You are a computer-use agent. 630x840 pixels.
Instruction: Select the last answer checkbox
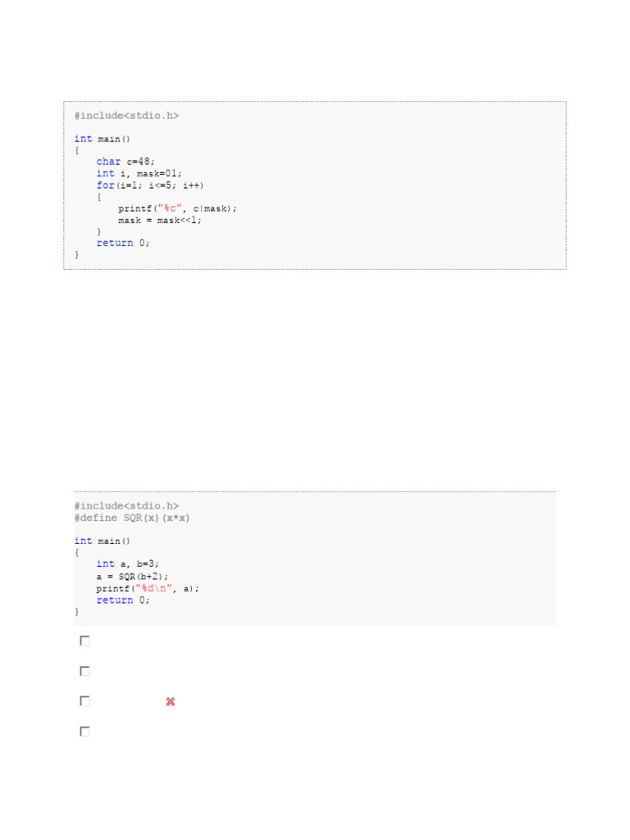click(x=84, y=732)
